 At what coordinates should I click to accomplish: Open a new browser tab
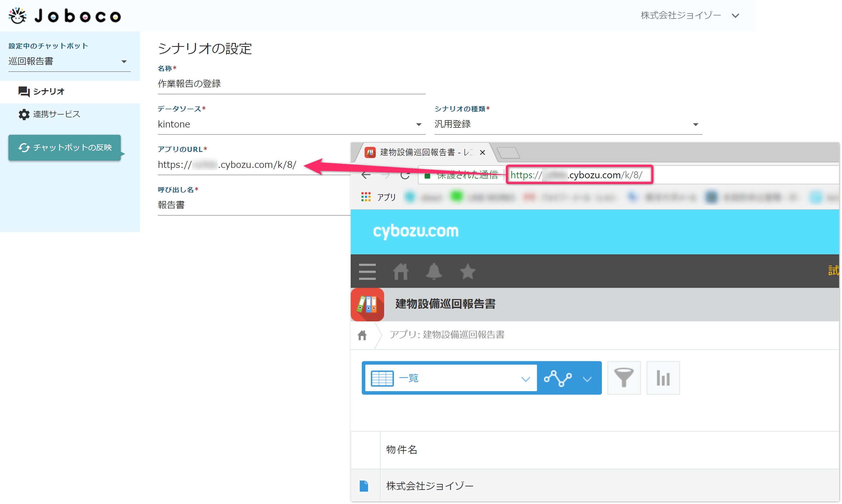(x=508, y=153)
